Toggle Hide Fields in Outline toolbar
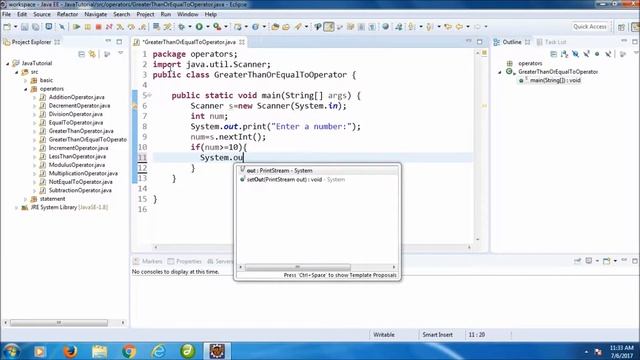The width and height of the screenshot is (640, 360). pyautogui.click(x=576, y=54)
